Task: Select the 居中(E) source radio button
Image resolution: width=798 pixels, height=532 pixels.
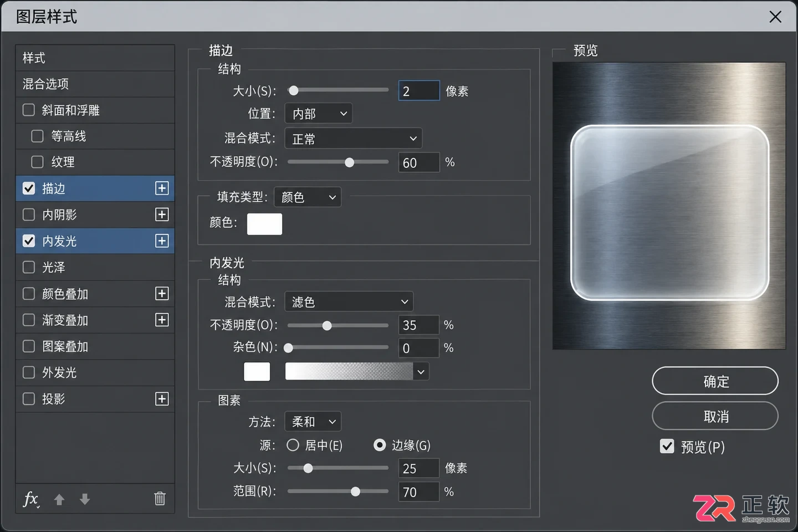Action: click(293, 445)
